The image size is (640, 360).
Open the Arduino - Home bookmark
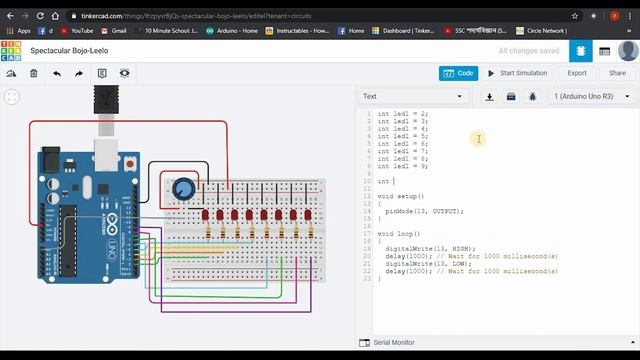pyautogui.click(x=232, y=31)
